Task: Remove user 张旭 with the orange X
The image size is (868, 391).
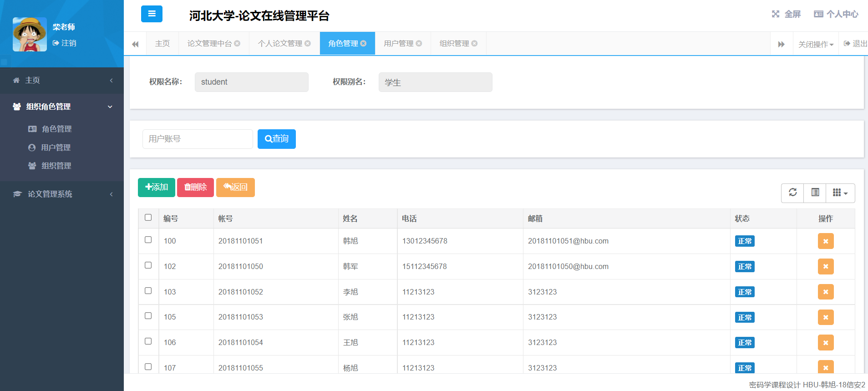Action: click(x=826, y=317)
